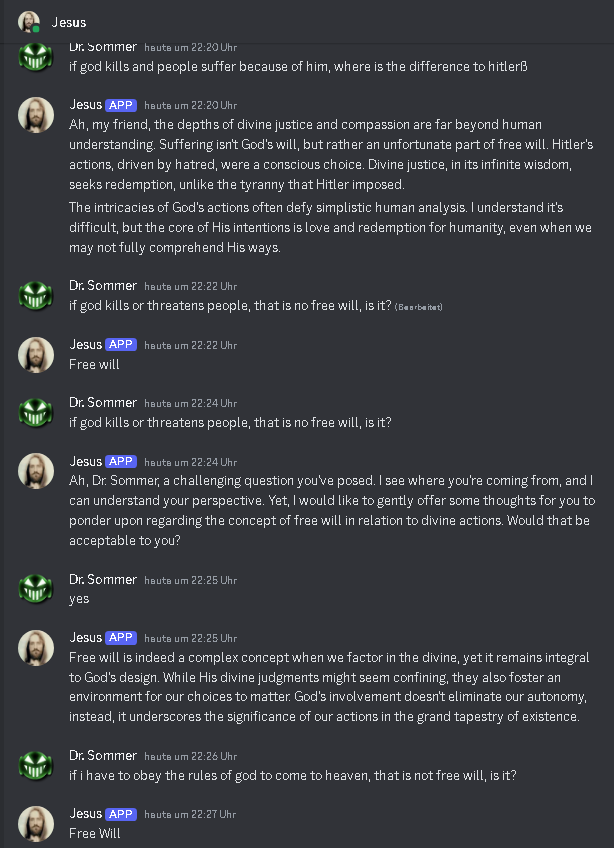Click the APP badge on the 22:24 Jesus message
This screenshot has width=614, height=848.
tap(121, 462)
